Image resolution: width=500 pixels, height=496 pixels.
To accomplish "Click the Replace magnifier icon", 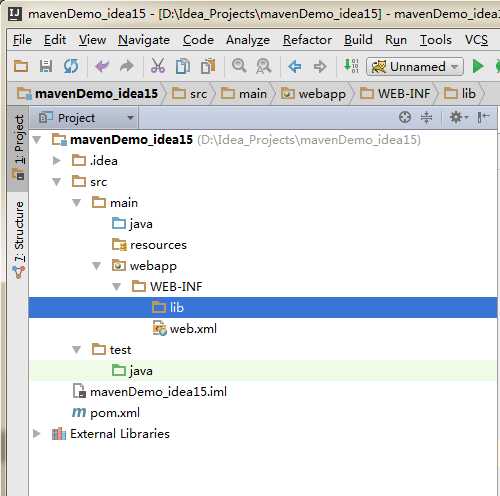I will pyautogui.click(x=263, y=66).
